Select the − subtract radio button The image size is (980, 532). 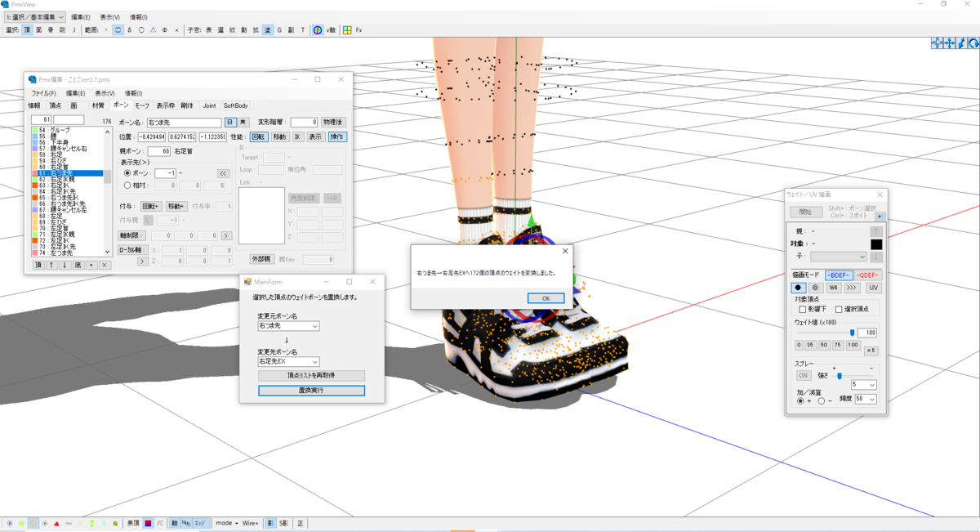click(x=821, y=400)
